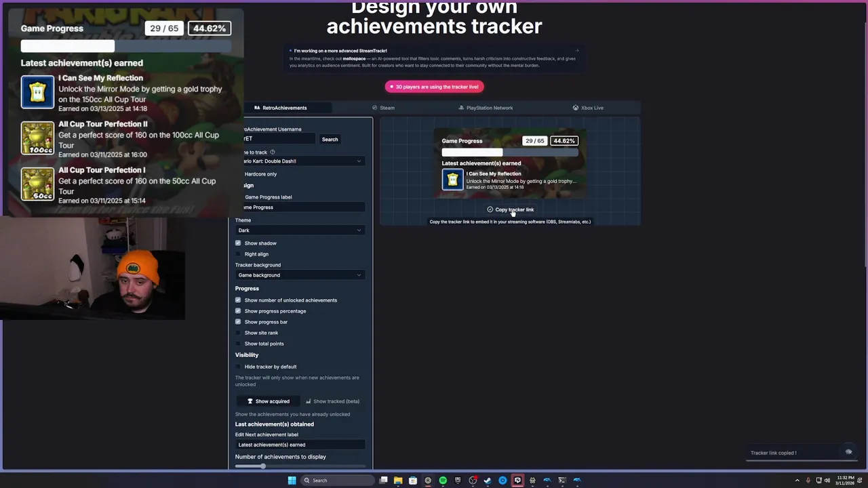
Task: Open File Explorer from the taskbar
Action: (398, 481)
